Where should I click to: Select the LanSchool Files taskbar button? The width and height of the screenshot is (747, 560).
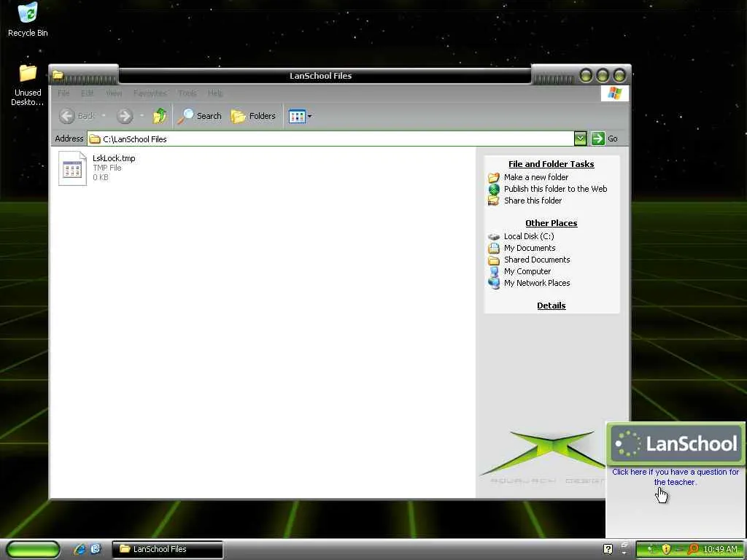(168, 549)
